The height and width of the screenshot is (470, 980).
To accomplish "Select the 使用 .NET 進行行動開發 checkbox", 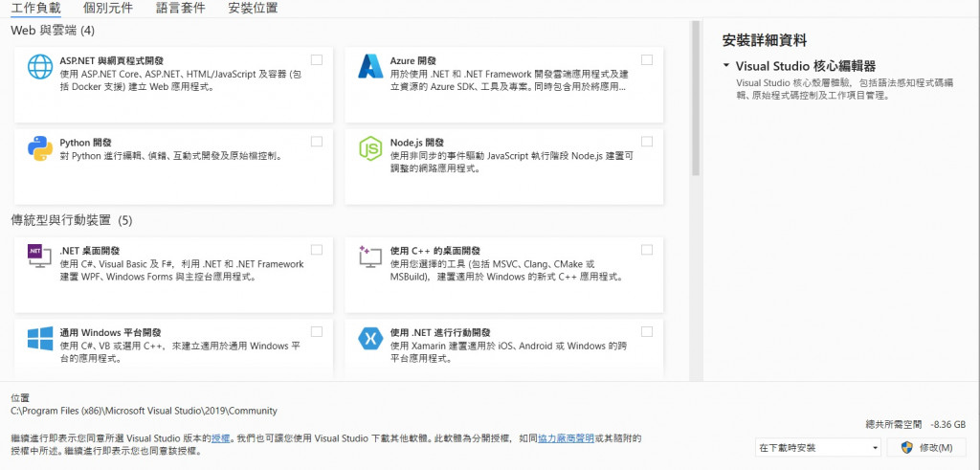I will click(x=647, y=332).
